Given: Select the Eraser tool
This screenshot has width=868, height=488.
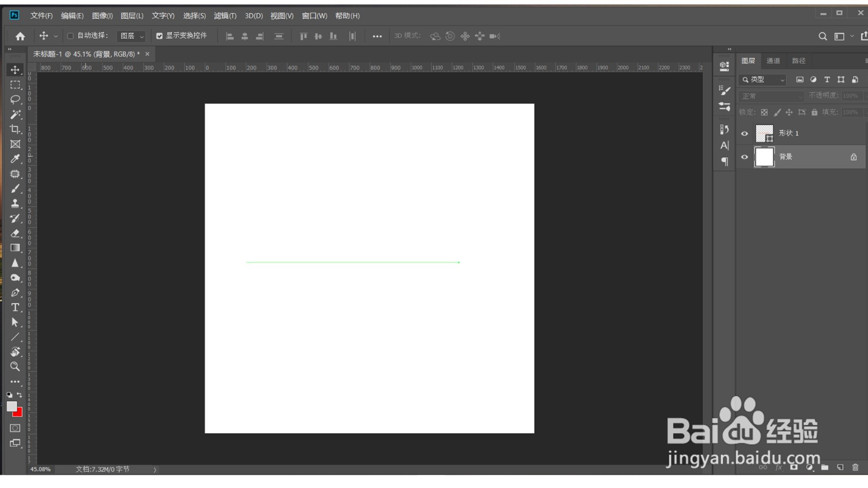Looking at the screenshot, I should (15, 233).
